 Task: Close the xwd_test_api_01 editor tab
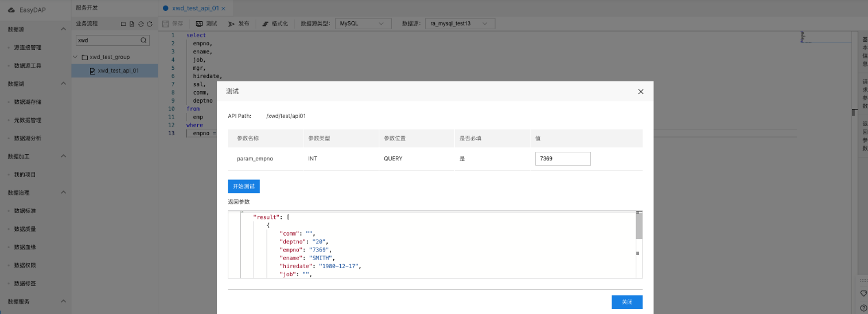coord(223,9)
